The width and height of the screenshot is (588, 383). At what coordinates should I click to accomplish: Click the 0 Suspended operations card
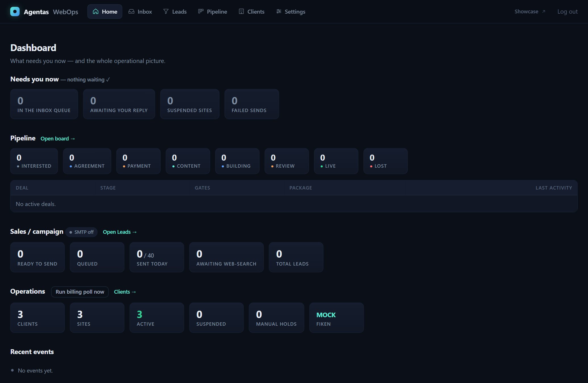[x=216, y=318]
